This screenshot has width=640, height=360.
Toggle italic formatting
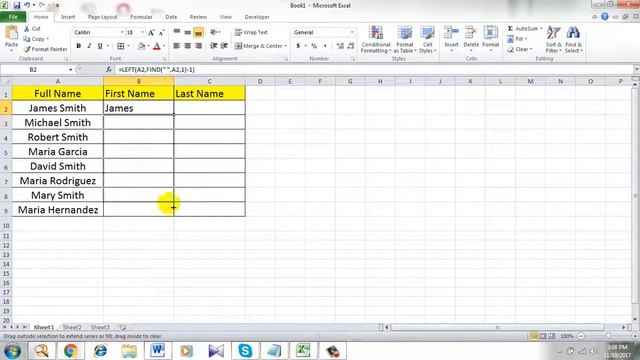(89, 46)
